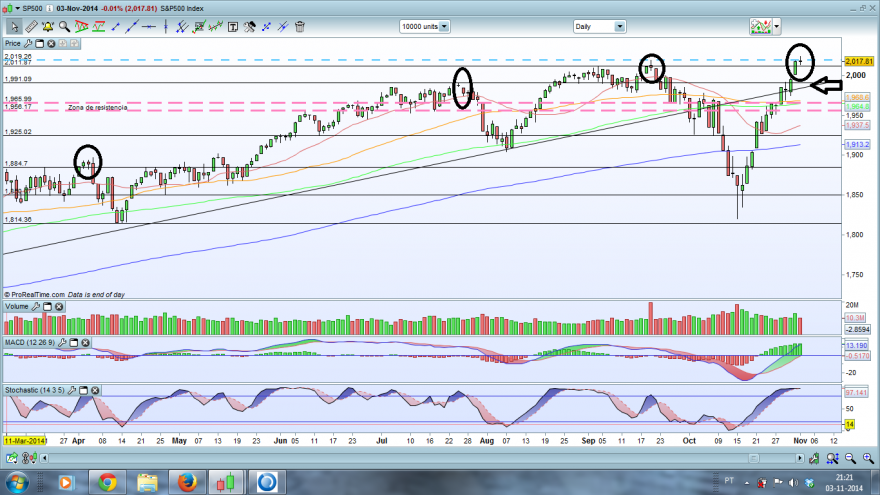The image size is (880, 495).
Task: Activate the magnifying glass zoom tool
Action: (x=65, y=26)
